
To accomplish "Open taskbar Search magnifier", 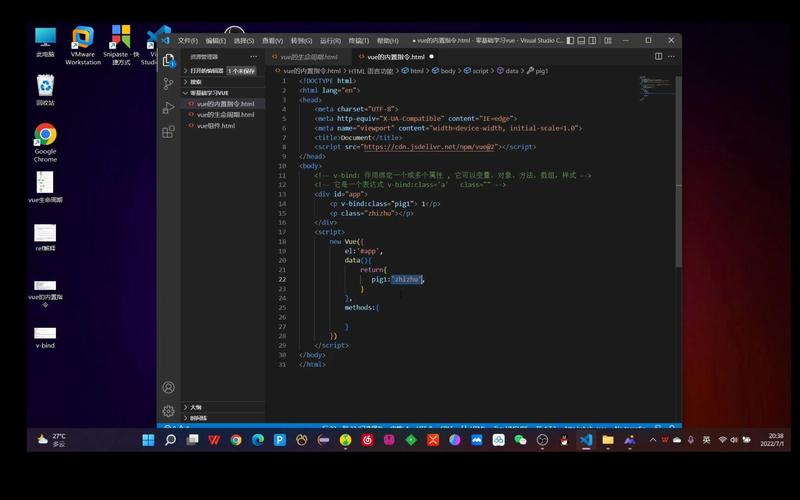I will pyautogui.click(x=170, y=440).
